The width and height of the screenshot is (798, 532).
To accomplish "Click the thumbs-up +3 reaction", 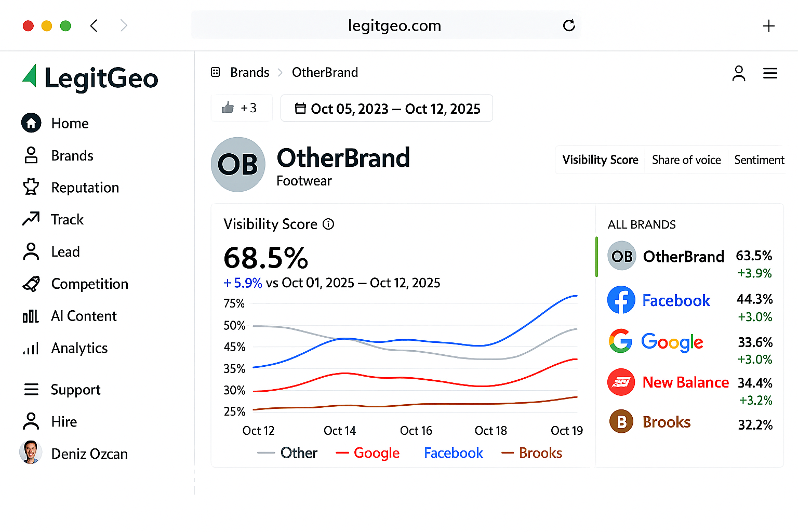I will click(241, 108).
